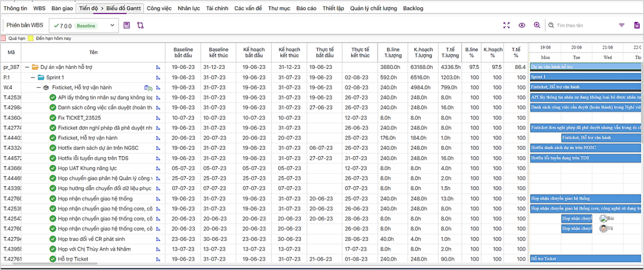Screen dimensions: 644x270
Task: Open the Quản lý chất lượng tab
Action: 374,8
